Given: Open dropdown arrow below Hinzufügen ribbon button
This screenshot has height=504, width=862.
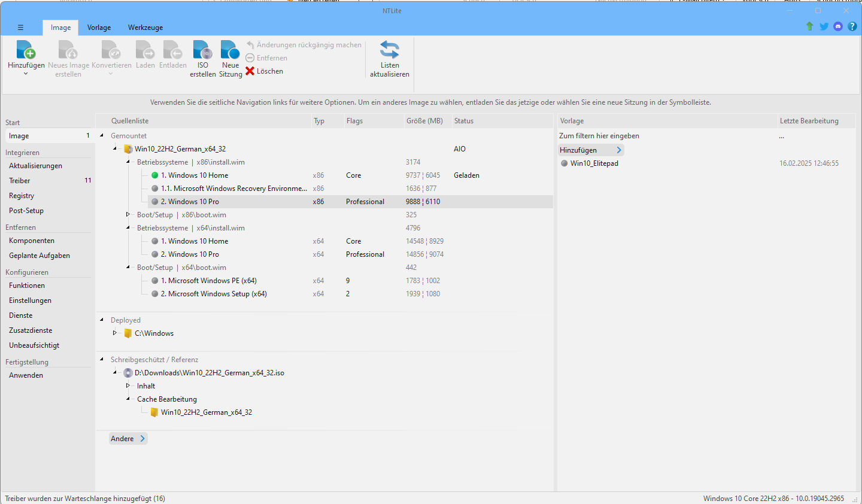Looking at the screenshot, I should tap(26, 74).
